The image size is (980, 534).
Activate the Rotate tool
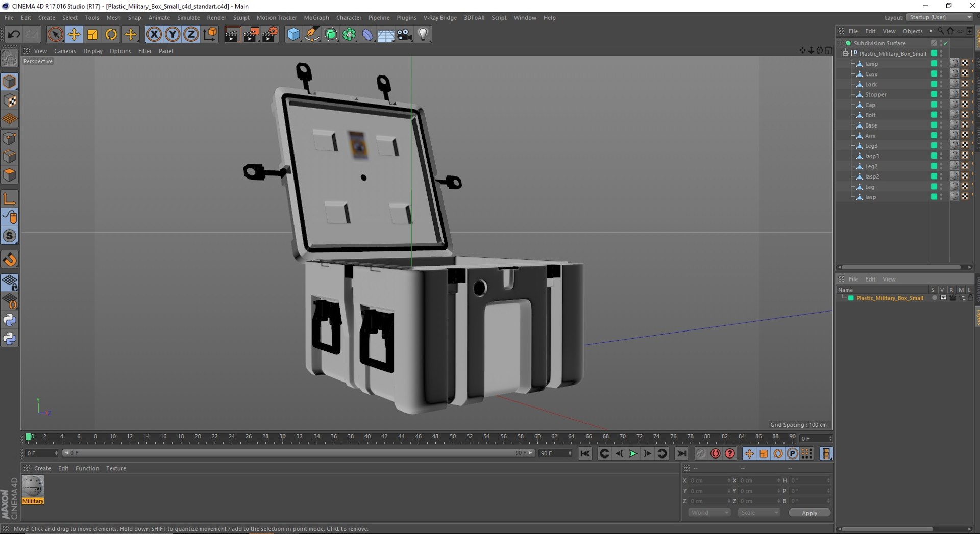pos(111,34)
